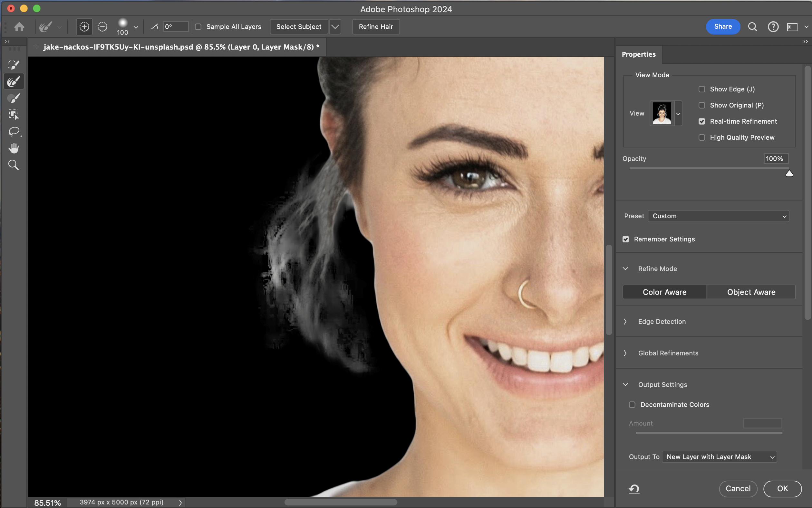This screenshot has width=812, height=508.
Task: Enable High Quality Preview checkbox
Action: point(702,137)
